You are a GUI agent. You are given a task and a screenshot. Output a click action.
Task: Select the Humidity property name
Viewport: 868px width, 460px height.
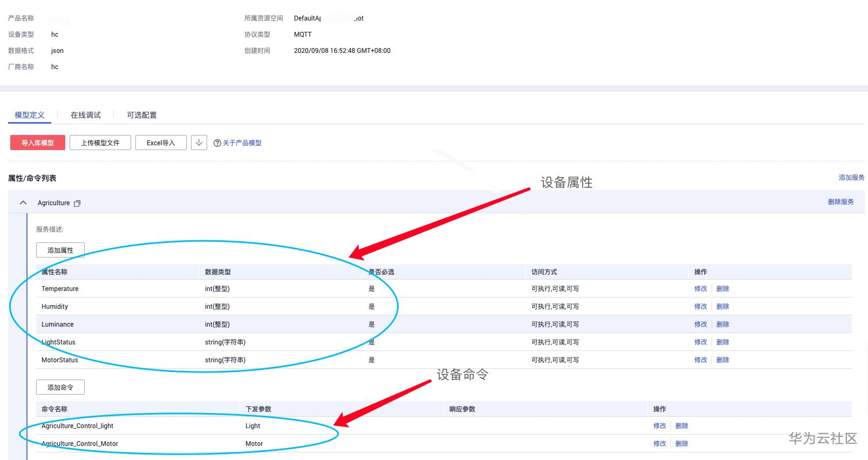pyautogui.click(x=55, y=307)
